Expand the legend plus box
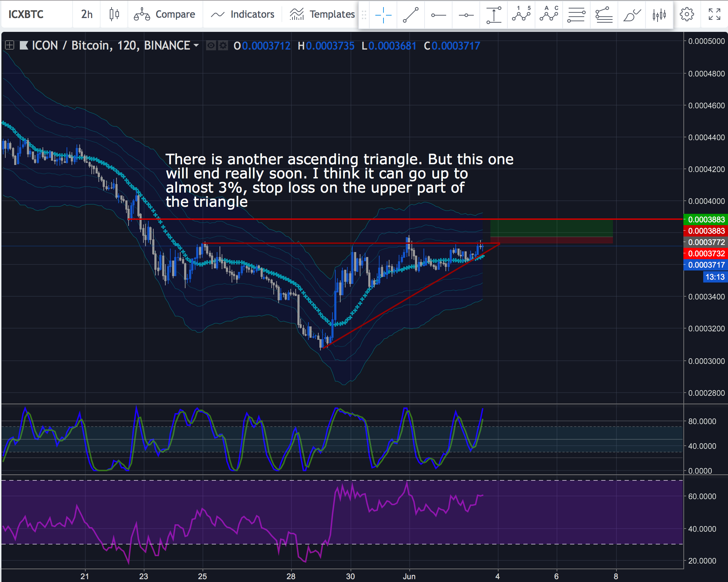This screenshot has height=582, width=728. click(10, 45)
